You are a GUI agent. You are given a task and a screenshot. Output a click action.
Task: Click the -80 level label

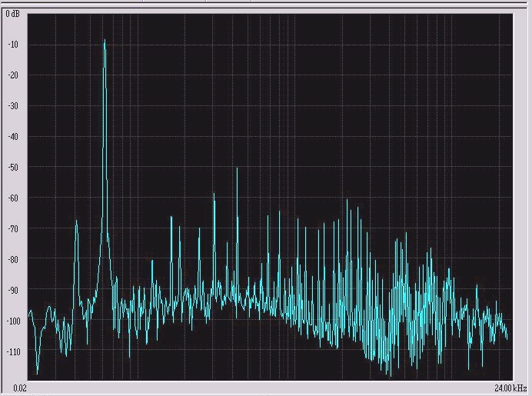[14, 259]
